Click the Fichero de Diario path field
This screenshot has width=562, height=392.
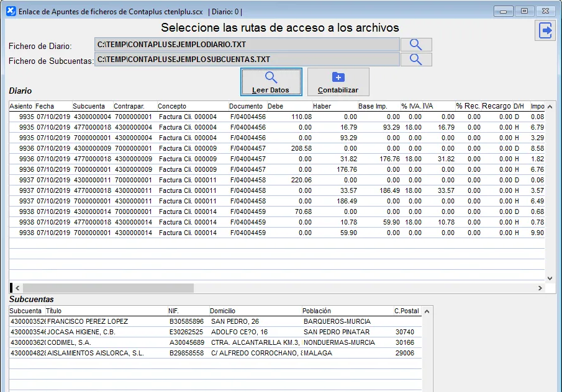[247, 45]
